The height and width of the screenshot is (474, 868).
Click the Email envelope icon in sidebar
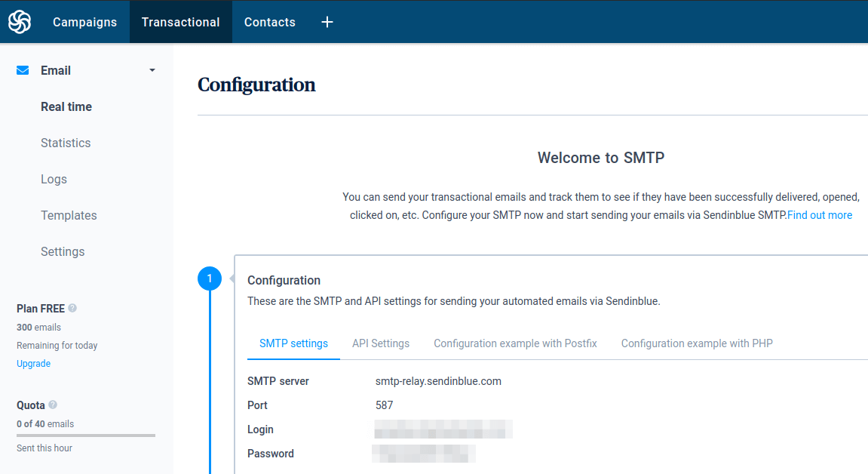coord(23,70)
